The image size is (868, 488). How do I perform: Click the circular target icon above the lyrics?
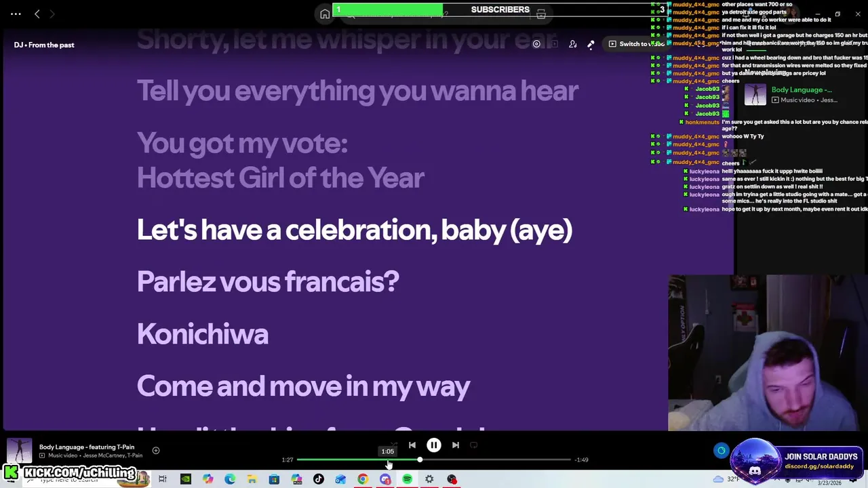coord(536,44)
